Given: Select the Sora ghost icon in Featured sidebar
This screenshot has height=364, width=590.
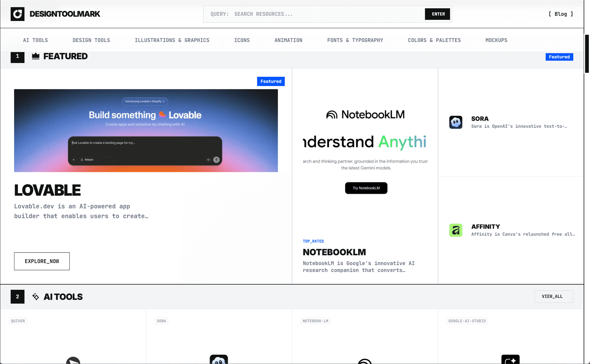Looking at the screenshot, I should (x=456, y=122).
